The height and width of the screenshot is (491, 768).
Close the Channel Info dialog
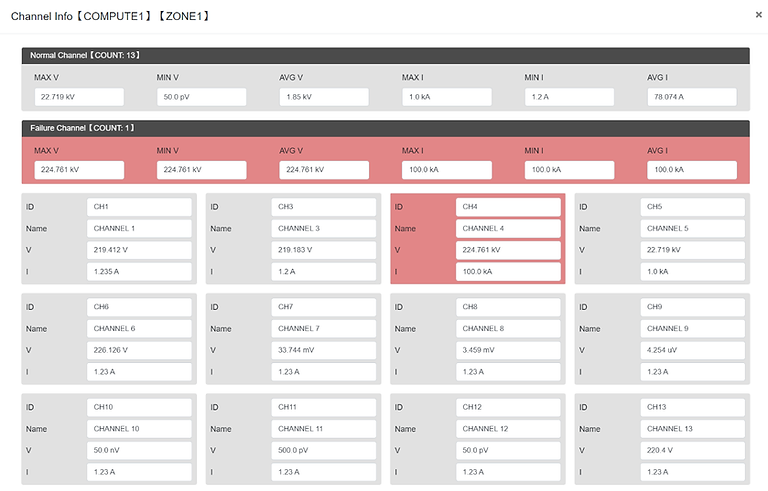pos(758,15)
